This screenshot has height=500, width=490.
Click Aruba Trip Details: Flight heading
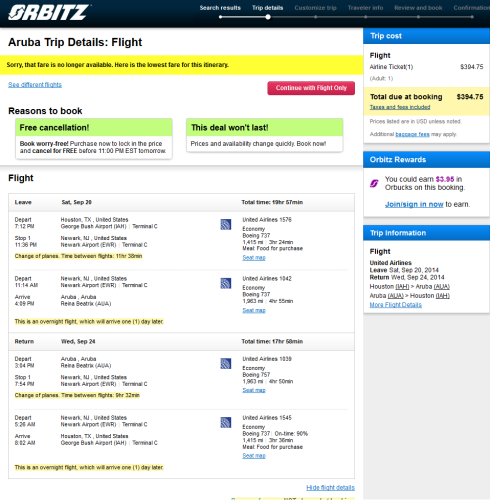(75, 42)
